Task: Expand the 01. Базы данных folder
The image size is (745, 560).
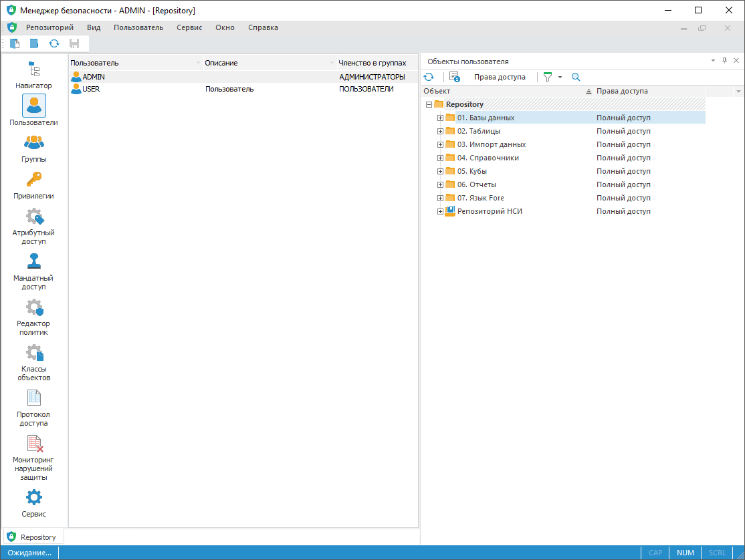Action: coord(440,118)
